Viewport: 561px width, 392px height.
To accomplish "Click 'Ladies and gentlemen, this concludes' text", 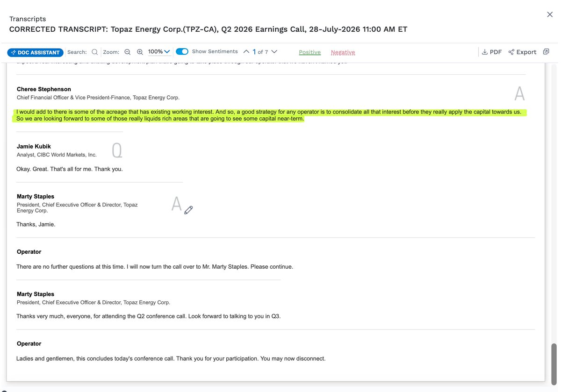I will [x=171, y=359].
